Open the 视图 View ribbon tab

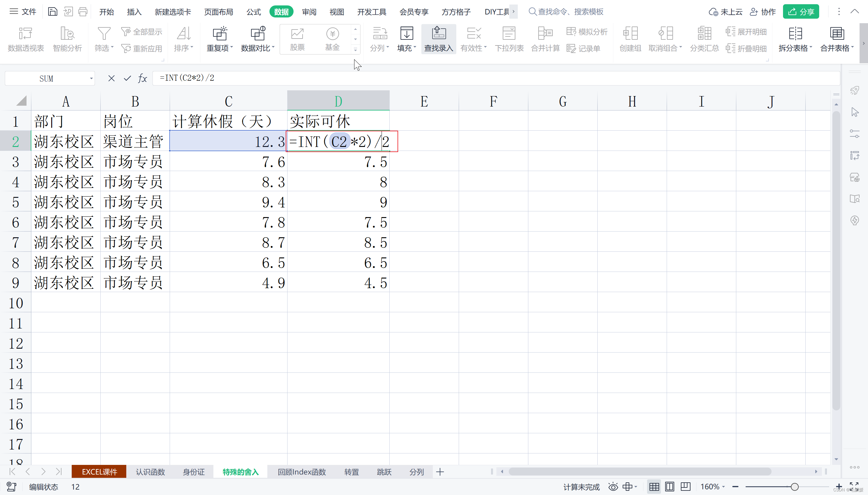coord(337,12)
